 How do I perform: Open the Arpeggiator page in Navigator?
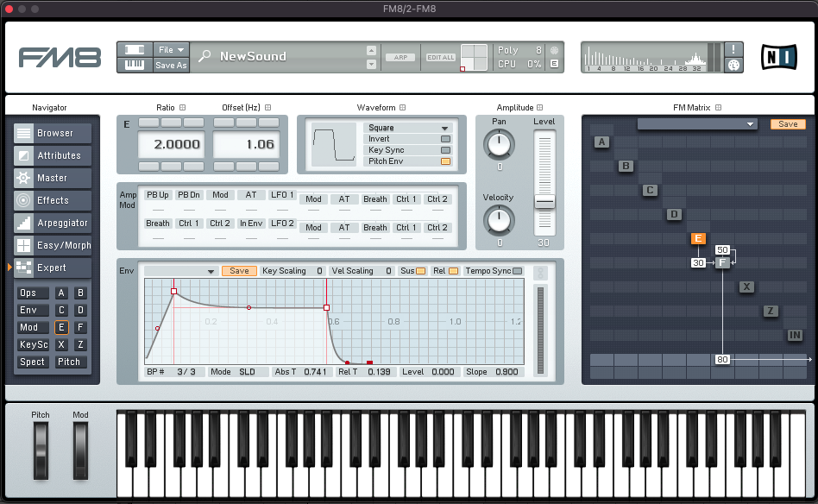(x=53, y=223)
